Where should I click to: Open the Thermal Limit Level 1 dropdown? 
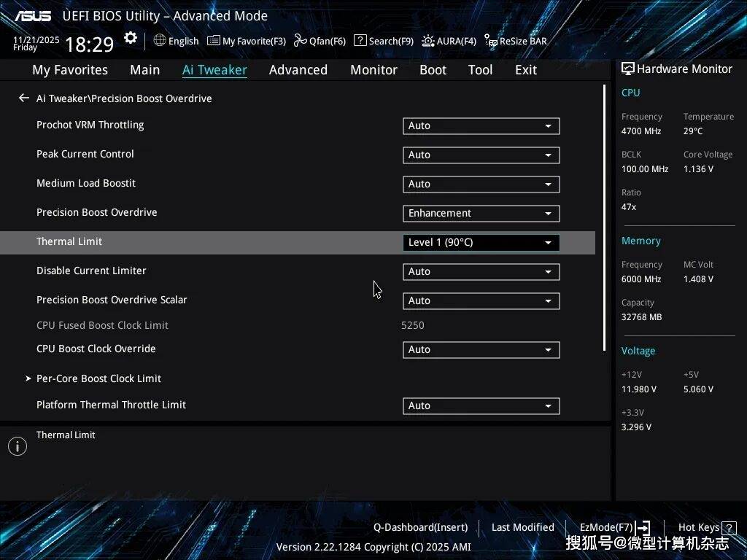click(481, 243)
